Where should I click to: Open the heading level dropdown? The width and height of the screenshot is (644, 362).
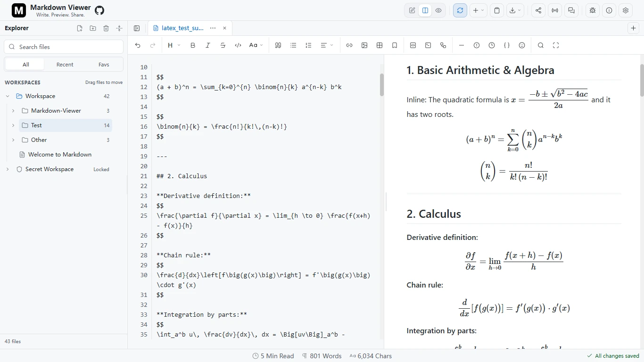174,45
